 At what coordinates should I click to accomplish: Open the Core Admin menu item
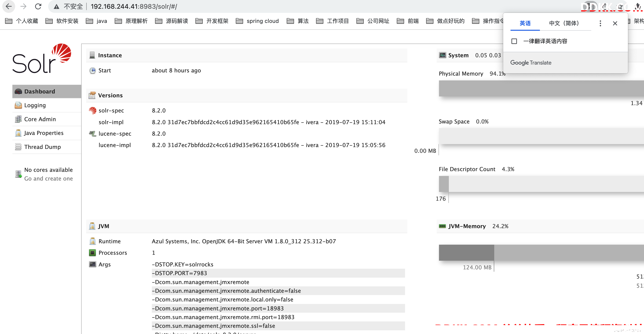click(x=47, y=119)
